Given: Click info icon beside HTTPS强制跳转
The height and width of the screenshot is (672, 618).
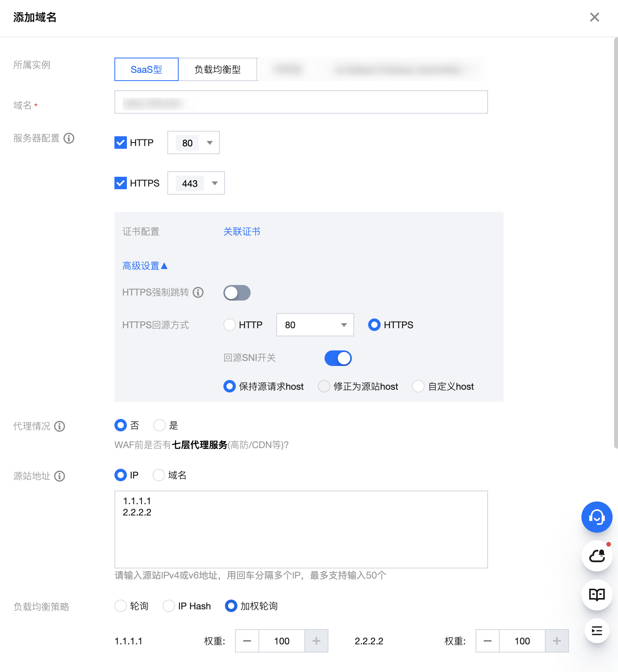Looking at the screenshot, I should click(x=198, y=292).
